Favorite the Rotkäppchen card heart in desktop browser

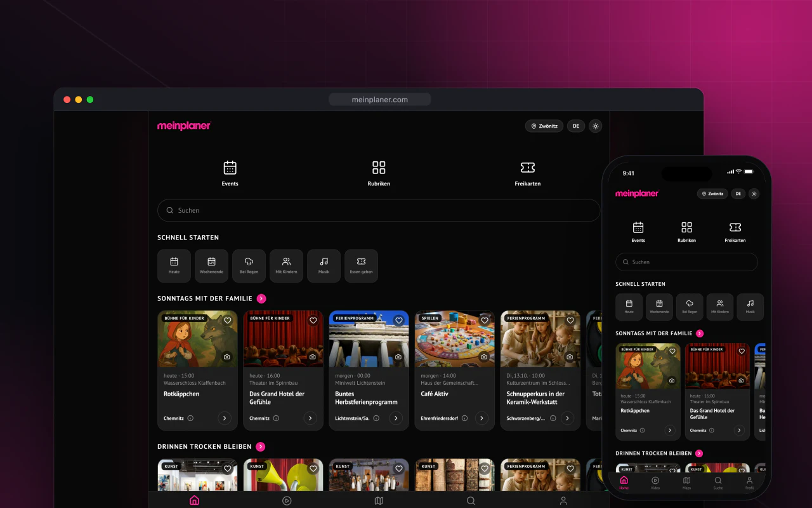point(227,321)
